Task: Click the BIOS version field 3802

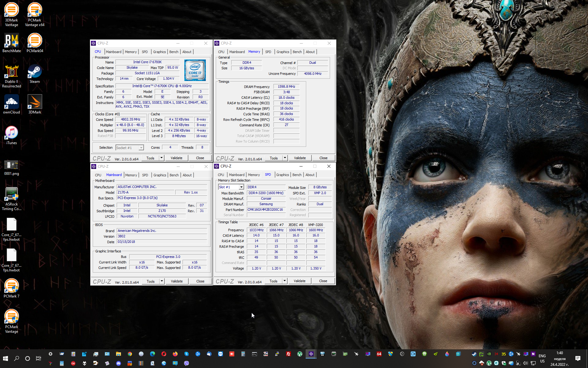Action: pos(162,236)
